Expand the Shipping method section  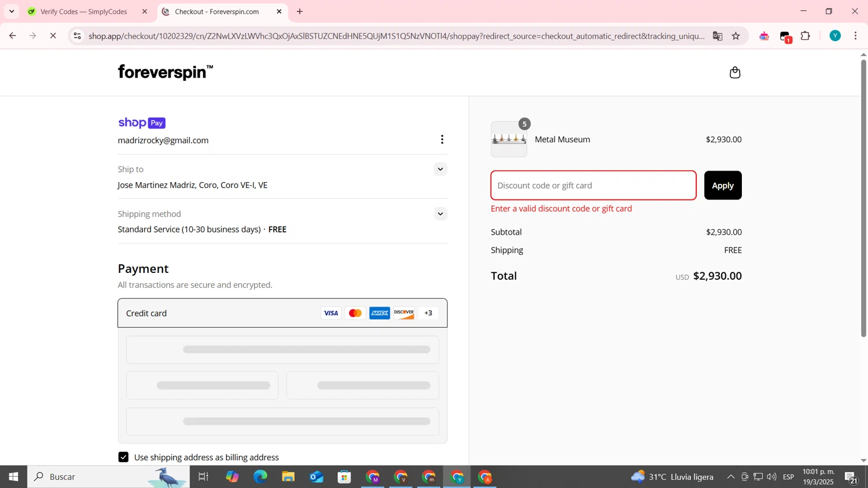click(440, 214)
